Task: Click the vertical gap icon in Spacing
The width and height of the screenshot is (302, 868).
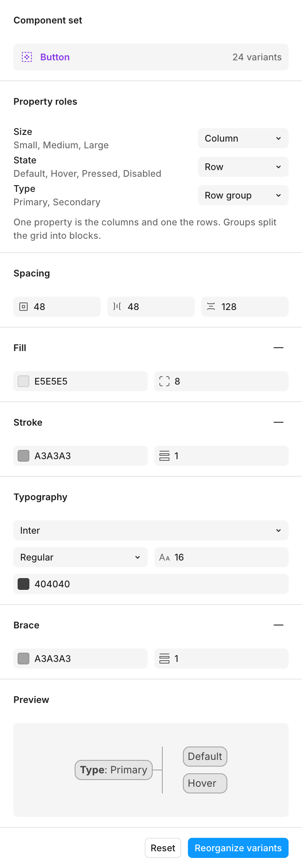Action: [211, 307]
